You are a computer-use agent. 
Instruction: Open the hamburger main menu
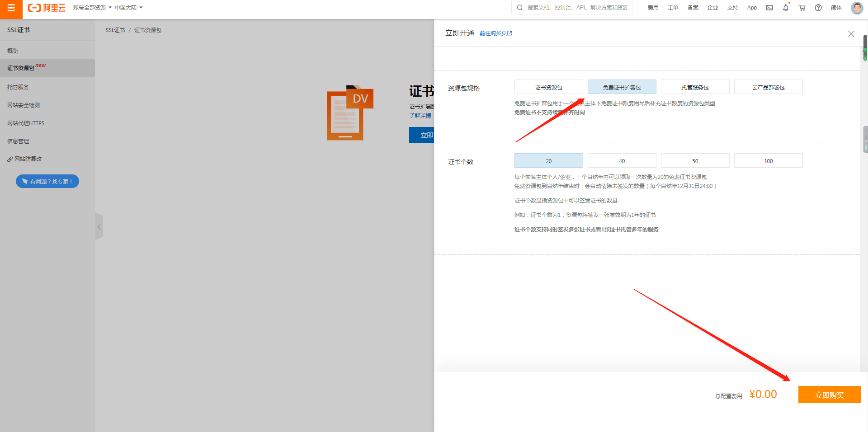point(11,8)
